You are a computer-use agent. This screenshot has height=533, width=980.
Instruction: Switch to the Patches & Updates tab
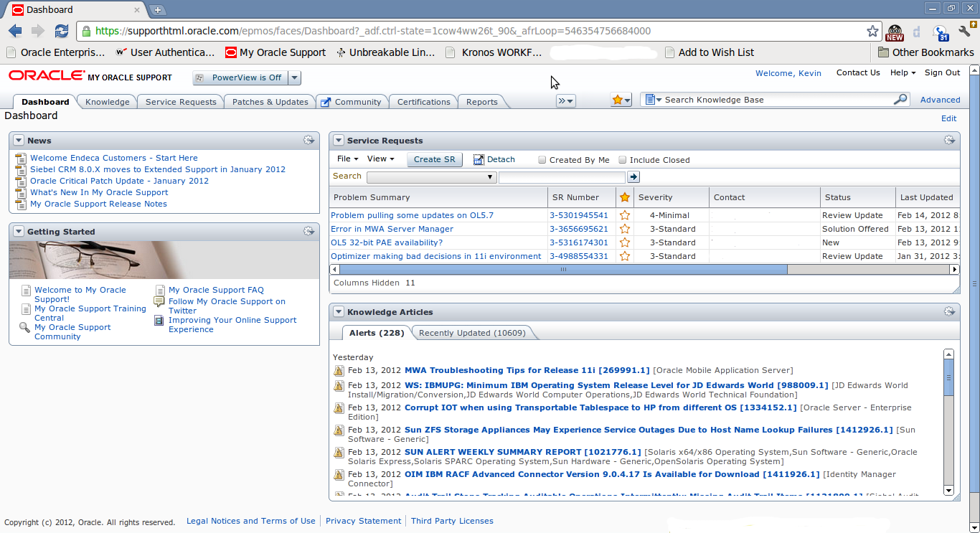coord(270,102)
